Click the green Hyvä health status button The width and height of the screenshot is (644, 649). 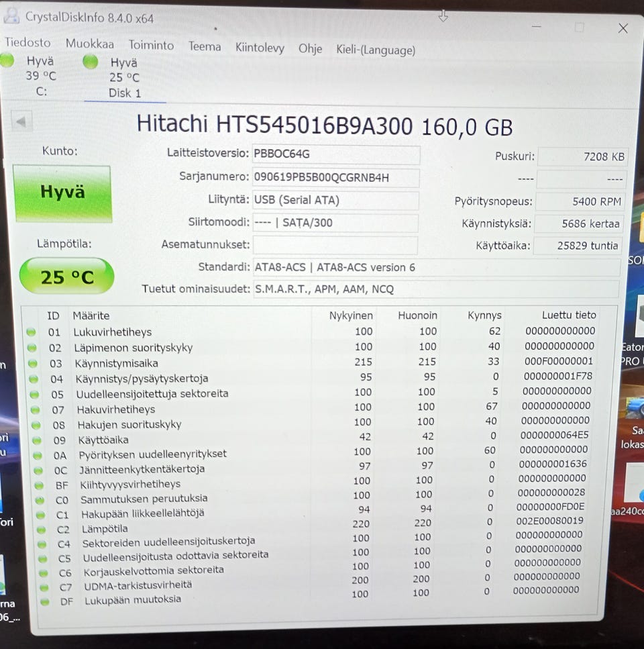click(63, 193)
